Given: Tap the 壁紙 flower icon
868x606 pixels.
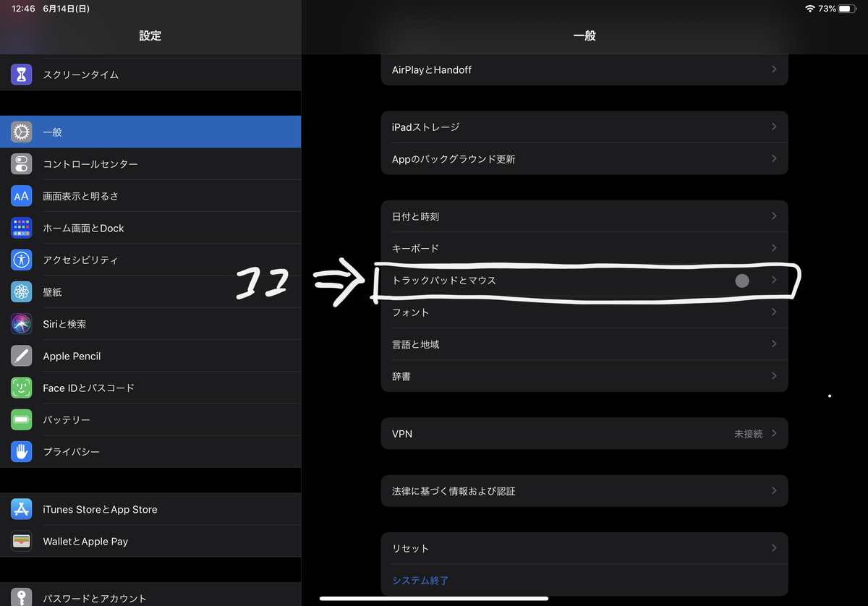Looking at the screenshot, I should (22, 292).
